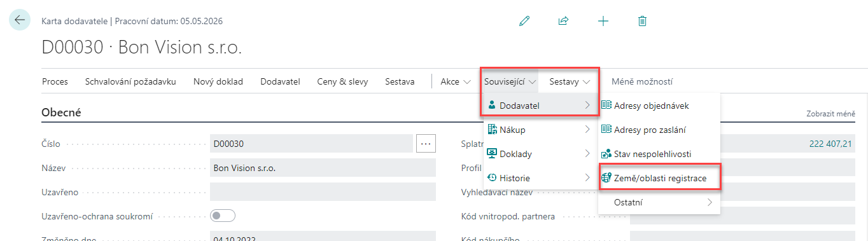Image resolution: width=868 pixels, height=241 pixels.
Task: Open the Nový doklad menu
Action: point(218,81)
